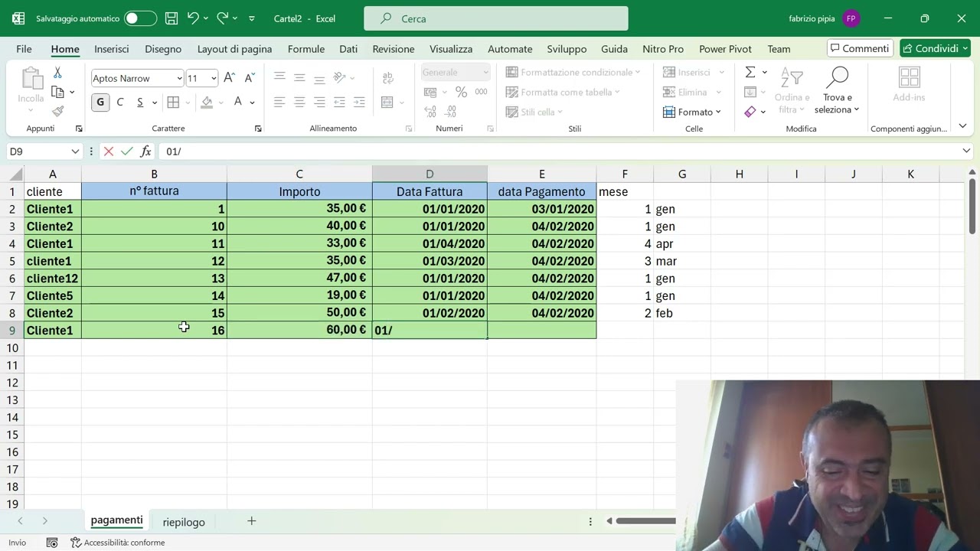Open the font size 11 dropdown
Viewport: 980px width, 551px height.
point(214,78)
